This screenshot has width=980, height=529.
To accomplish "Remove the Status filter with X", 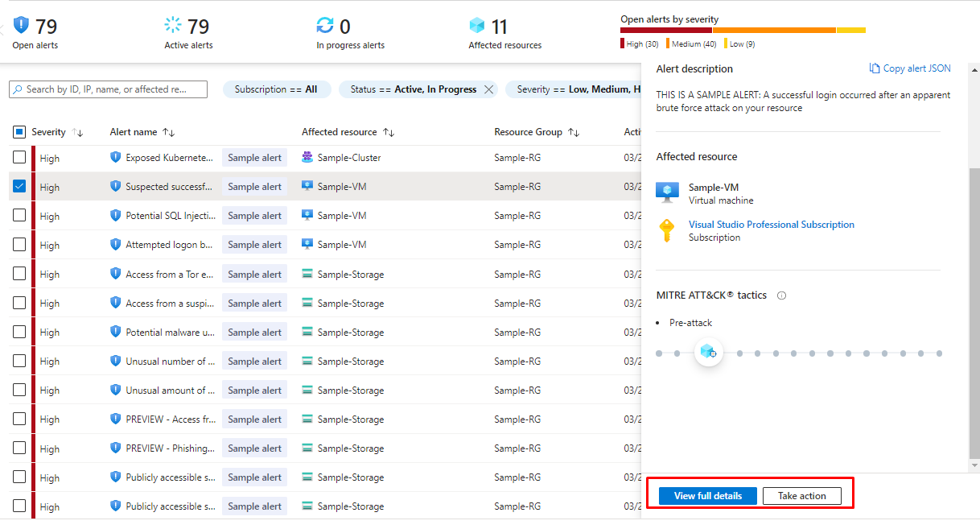I will point(488,89).
